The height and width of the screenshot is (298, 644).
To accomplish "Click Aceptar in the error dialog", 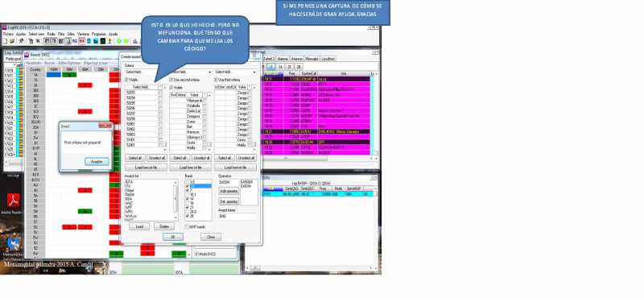I will click(x=97, y=162).
